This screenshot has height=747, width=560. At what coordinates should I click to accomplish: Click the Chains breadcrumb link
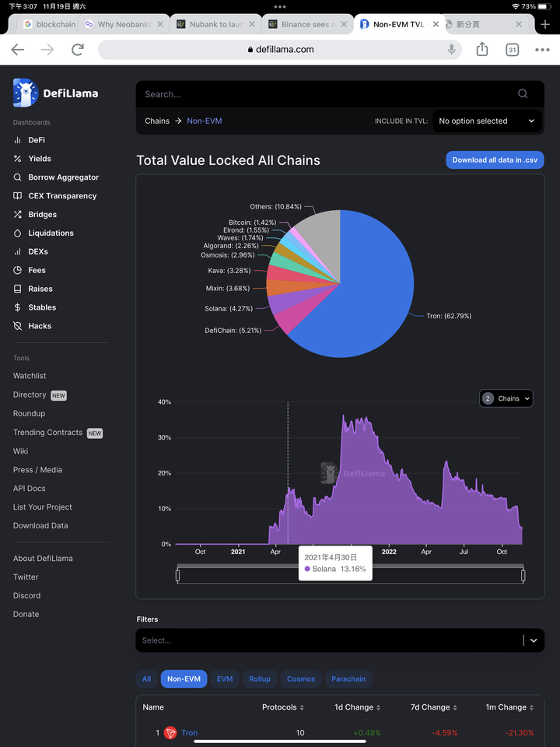click(x=157, y=121)
